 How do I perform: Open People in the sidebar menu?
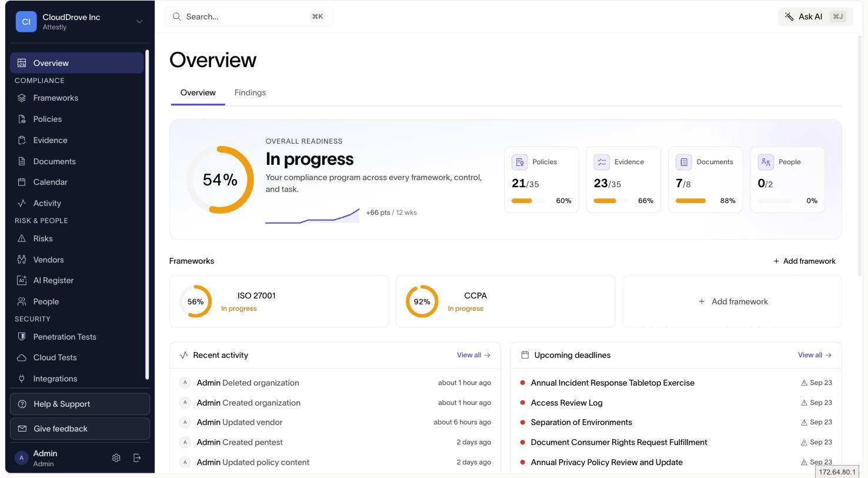coord(77,301)
